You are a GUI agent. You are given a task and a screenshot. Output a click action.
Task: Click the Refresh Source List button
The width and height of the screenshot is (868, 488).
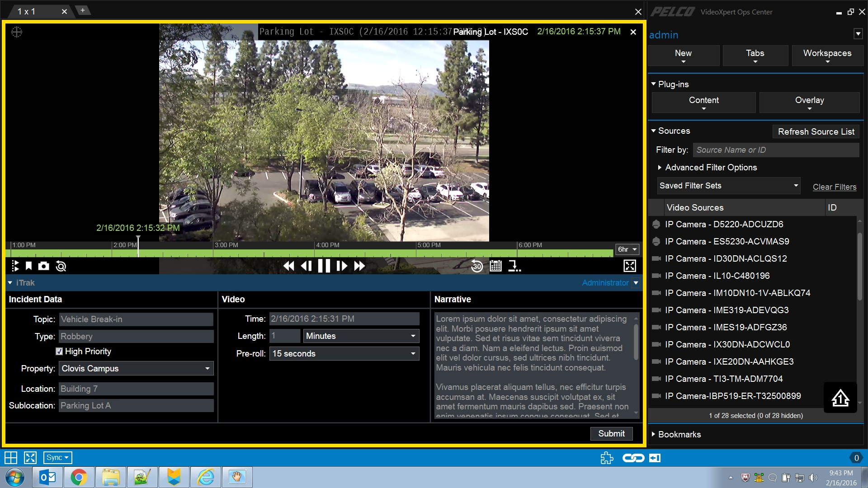pos(816,131)
